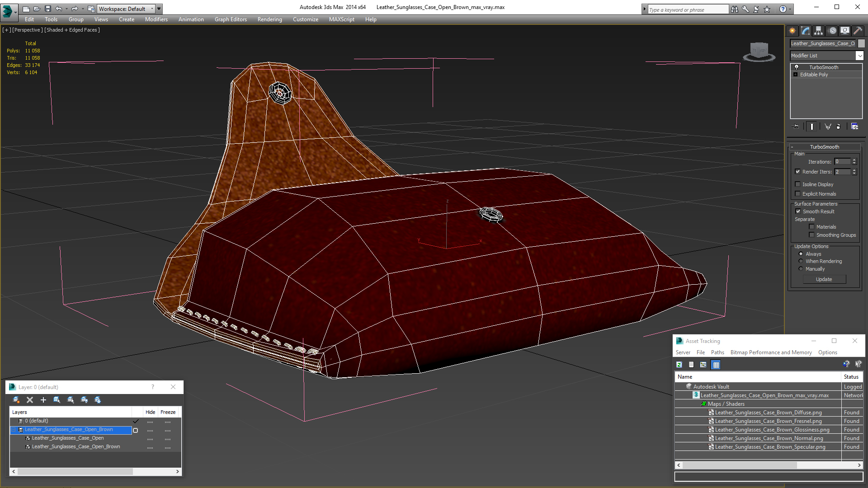Click Remove modifier from stack trash icon
The width and height of the screenshot is (868, 488).
pos(838,127)
